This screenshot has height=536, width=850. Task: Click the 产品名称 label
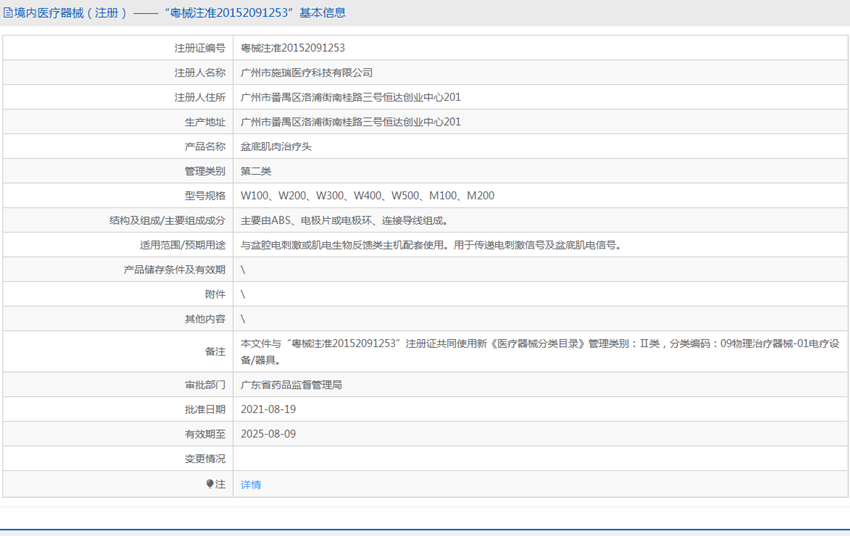[205, 147]
